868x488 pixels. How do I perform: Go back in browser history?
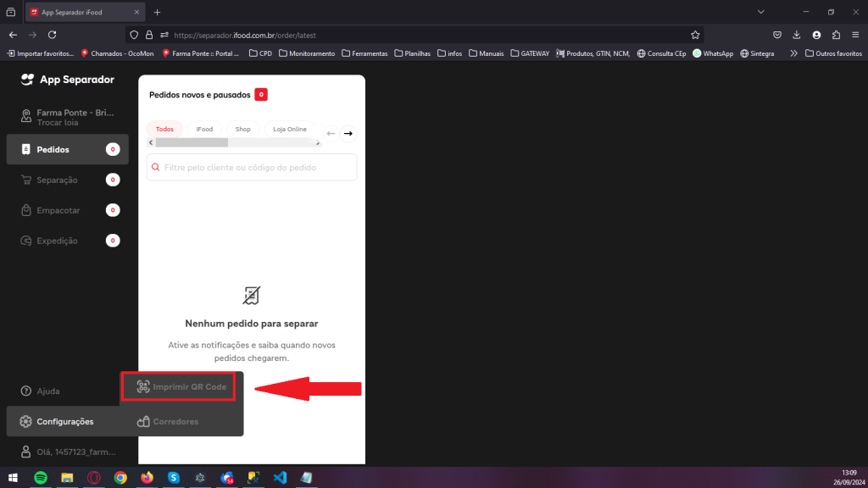tap(14, 35)
